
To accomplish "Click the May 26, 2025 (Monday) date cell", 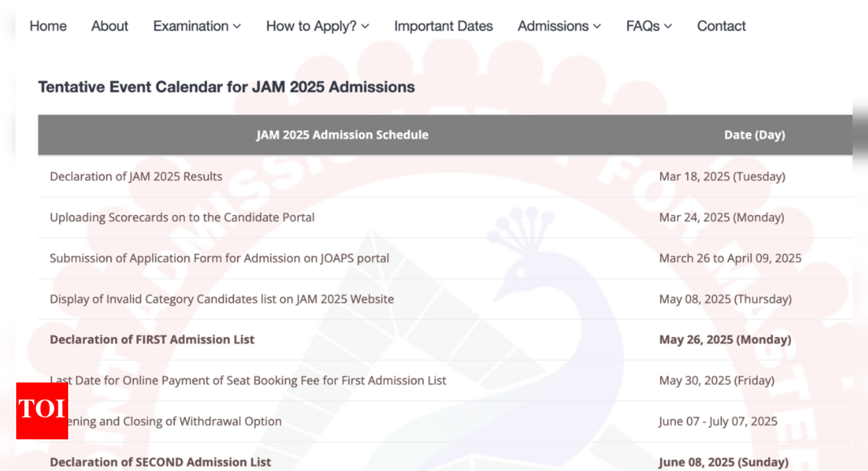I will coord(724,339).
